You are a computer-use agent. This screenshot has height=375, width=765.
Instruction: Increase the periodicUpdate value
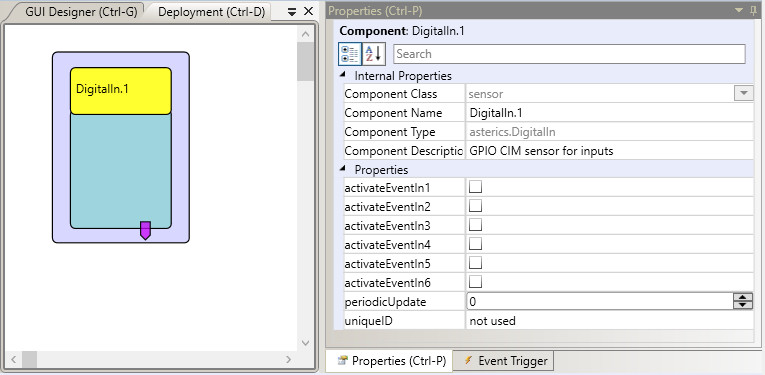coord(743,297)
